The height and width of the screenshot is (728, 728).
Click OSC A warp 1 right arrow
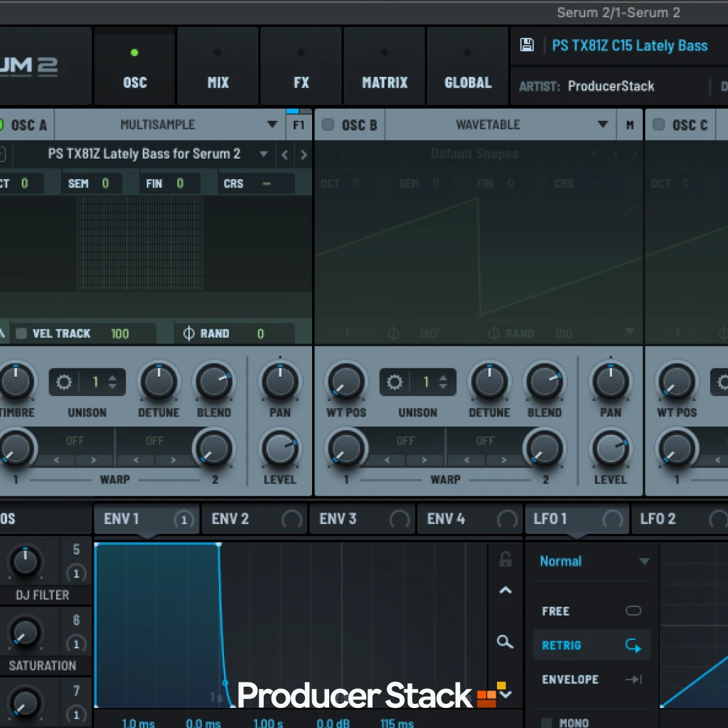(x=94, y=460)
